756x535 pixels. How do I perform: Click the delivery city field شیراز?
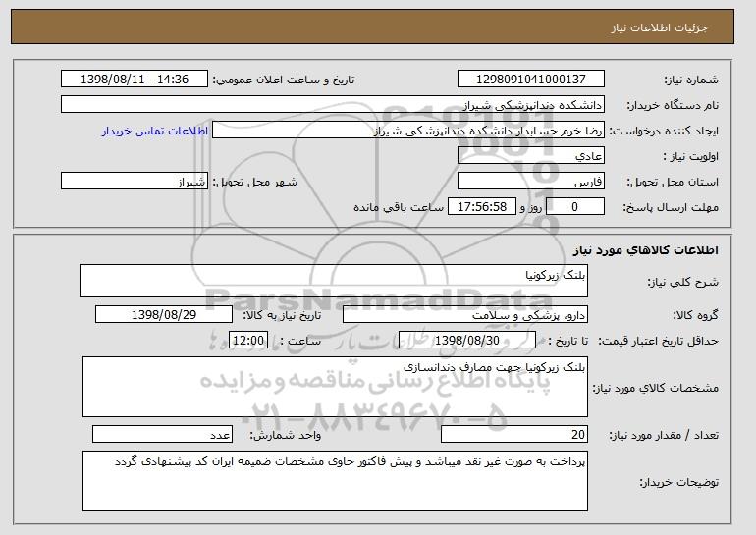click(x=135, y=182)
